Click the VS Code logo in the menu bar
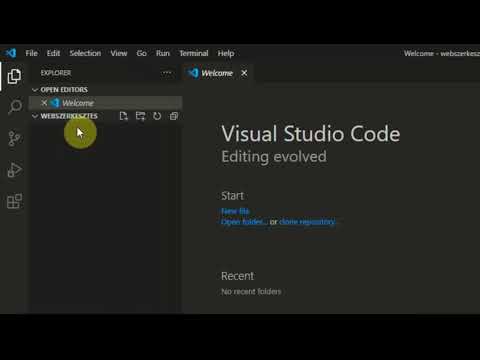This screenshot has width=480, height=360. (11, 53)
